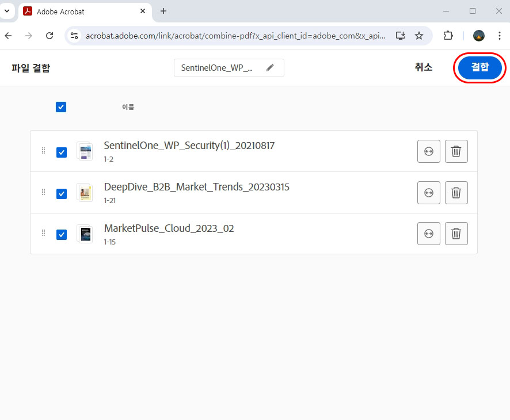Click drag handle of SentinelOne_WP_Security row

(43, 151)
